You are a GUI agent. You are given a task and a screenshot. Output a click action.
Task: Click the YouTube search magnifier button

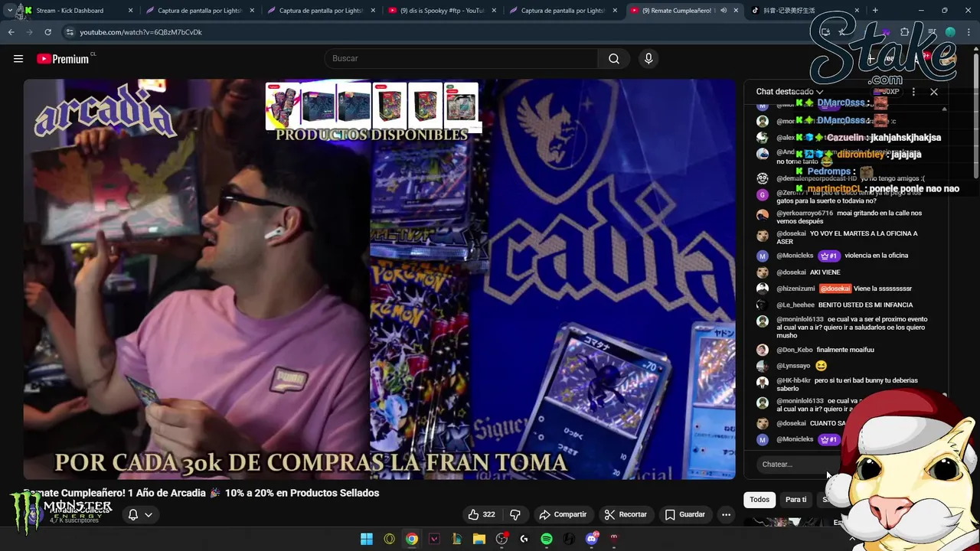pos(614,59)
